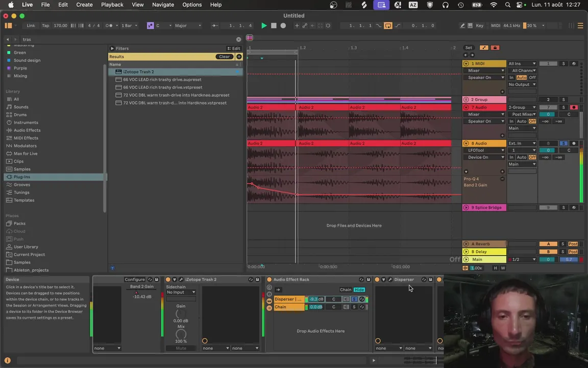The image size is (588, 368).
Task: Open Audio Effects in library
Action: (27, 130)
